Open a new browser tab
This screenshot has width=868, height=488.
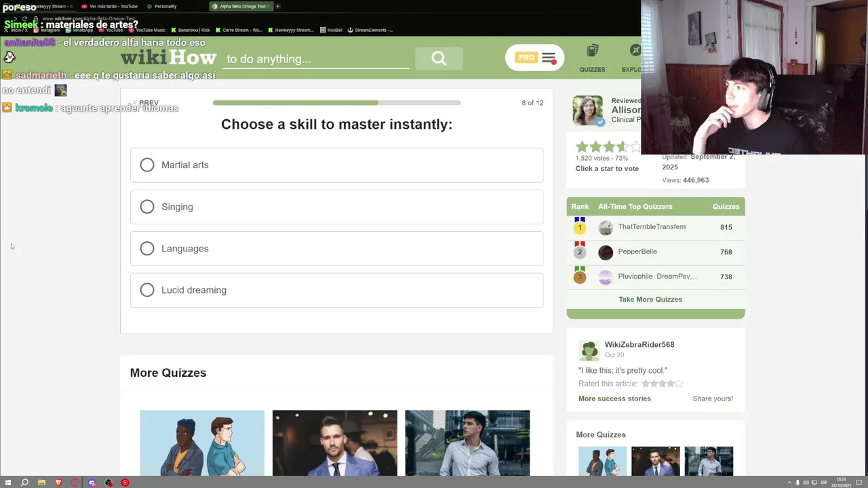[277, 6]
